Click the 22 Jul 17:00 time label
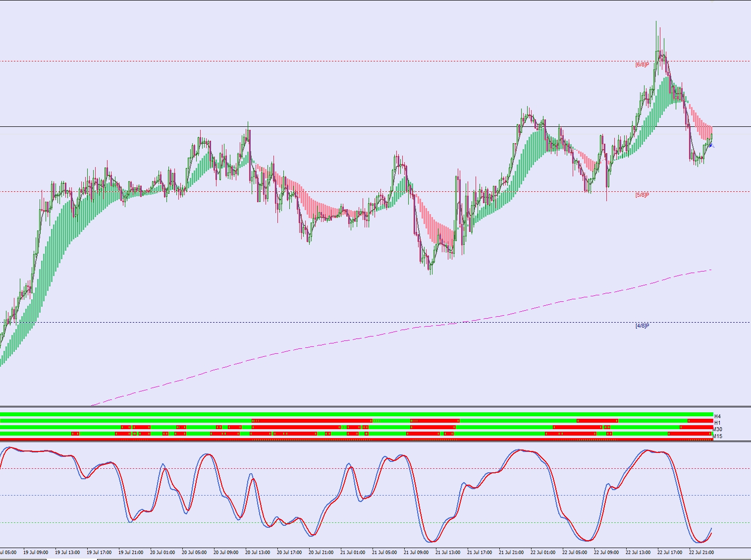Image resolution: width=751 pixels, height=560 pixels. (670, 552)
